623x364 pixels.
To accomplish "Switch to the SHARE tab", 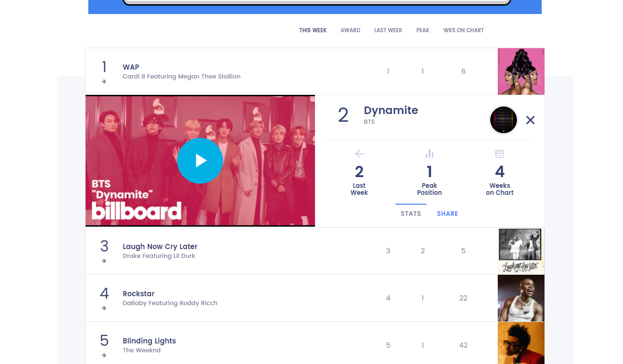I will (447, 214).
